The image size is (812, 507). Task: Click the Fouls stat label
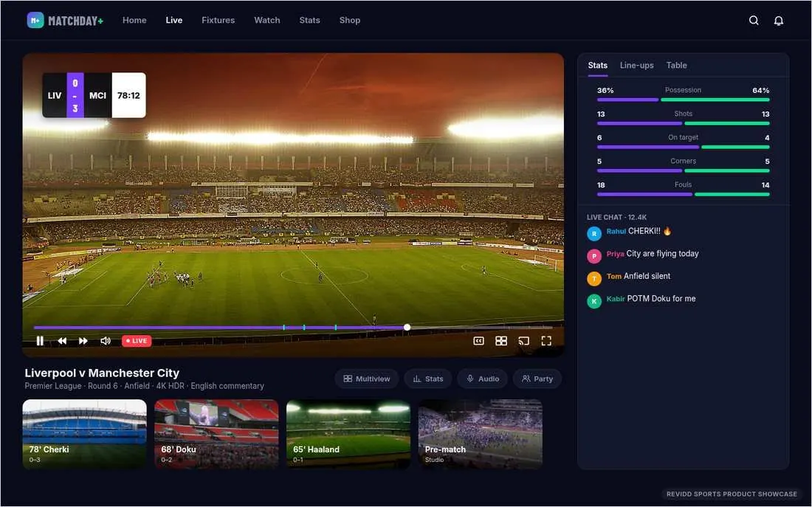[x=683, y=184]
